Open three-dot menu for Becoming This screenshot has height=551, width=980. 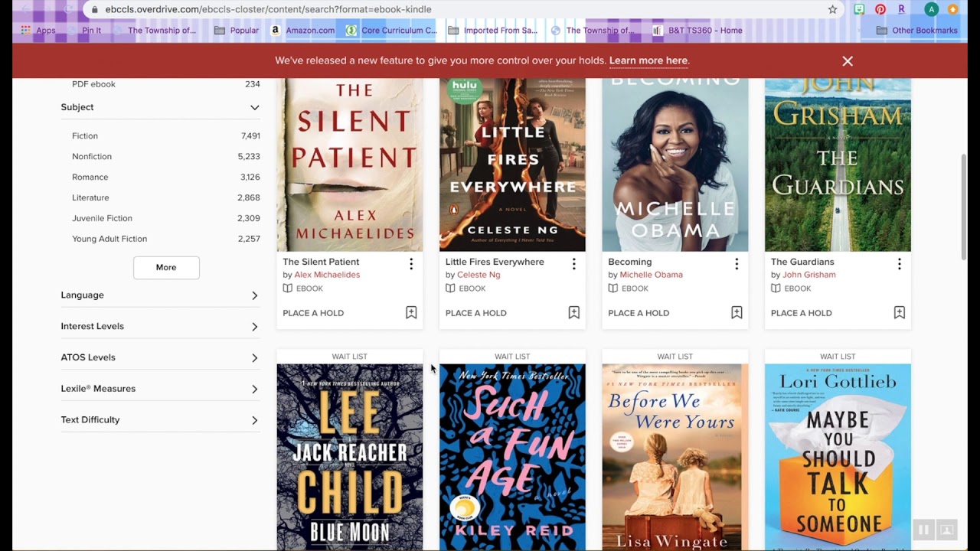click(x=737, y=263)
